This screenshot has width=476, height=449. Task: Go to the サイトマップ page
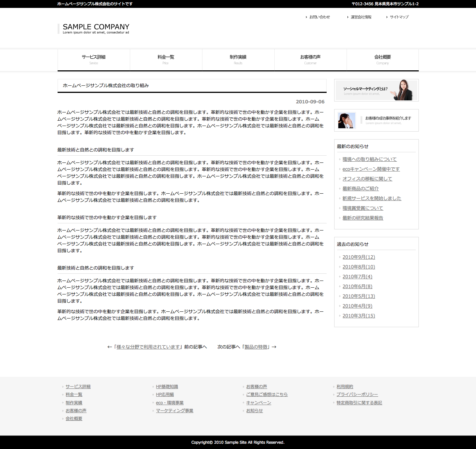pos(399,17)
